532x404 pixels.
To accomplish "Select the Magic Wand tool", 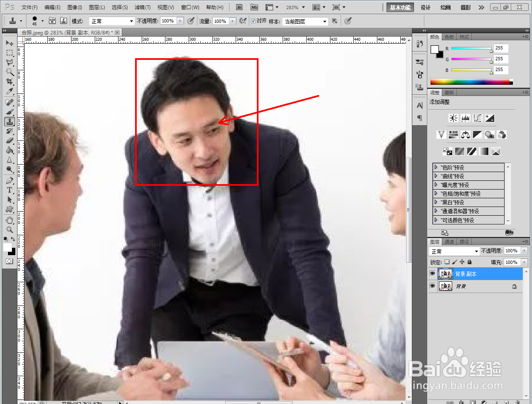I will coord(10,72).
